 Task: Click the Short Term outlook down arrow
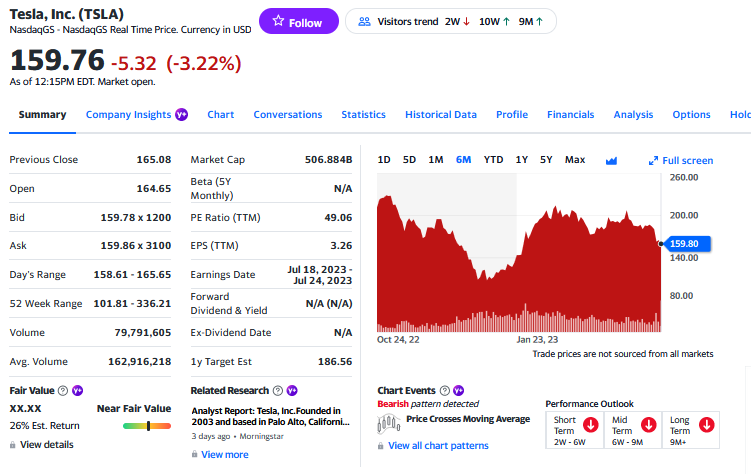[x=591, y=425]
